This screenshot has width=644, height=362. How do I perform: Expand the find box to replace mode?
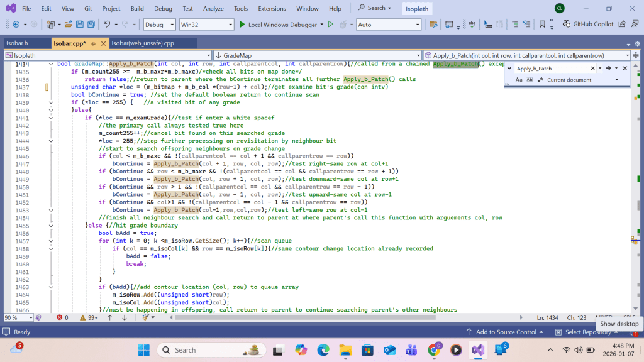coord(509,69)
